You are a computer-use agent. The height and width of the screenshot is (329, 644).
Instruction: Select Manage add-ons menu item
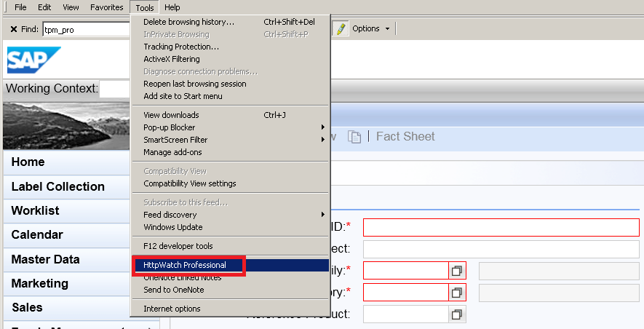click(230, 151)
